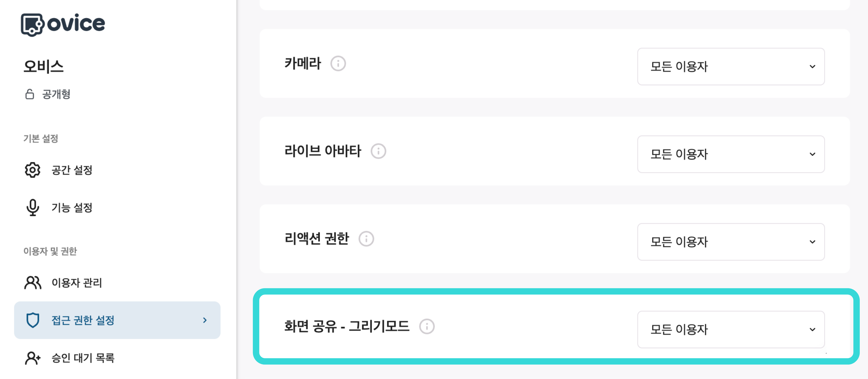
Task: Open the info icon next to 리액션 권한
Action: coord(367,239)
